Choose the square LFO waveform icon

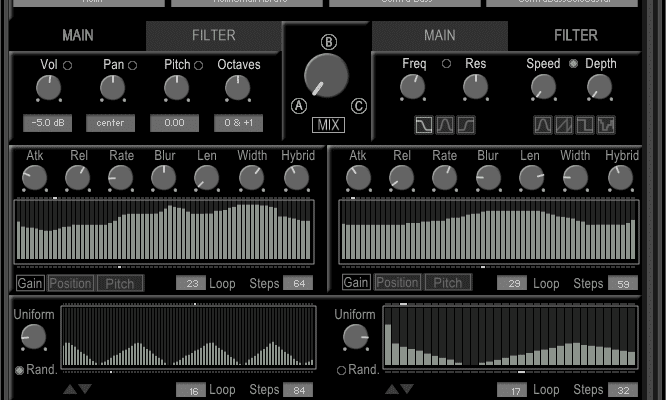coord(585,125)
